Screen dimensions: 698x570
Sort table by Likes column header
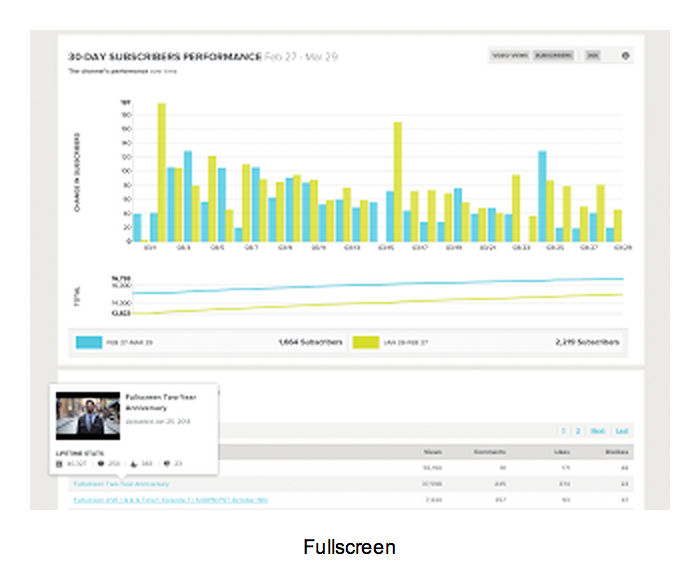pos(562,452)
